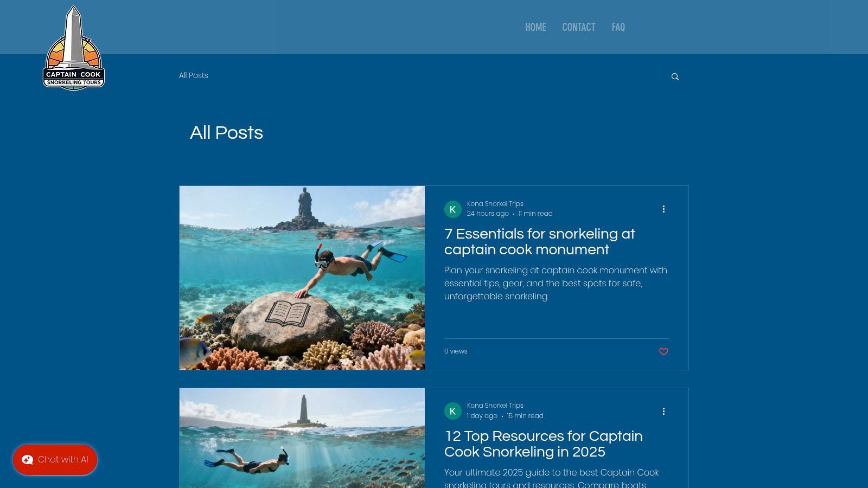
Task: Go to the HOME menu item
Action: (x=535, y=27)
